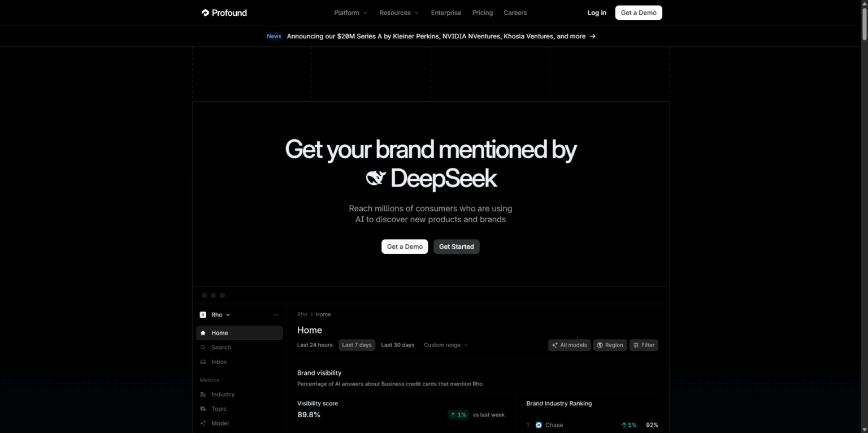Open the Model metric sparkle icon
This screenshot has height=433, width=868.
(x=203, y=423)
